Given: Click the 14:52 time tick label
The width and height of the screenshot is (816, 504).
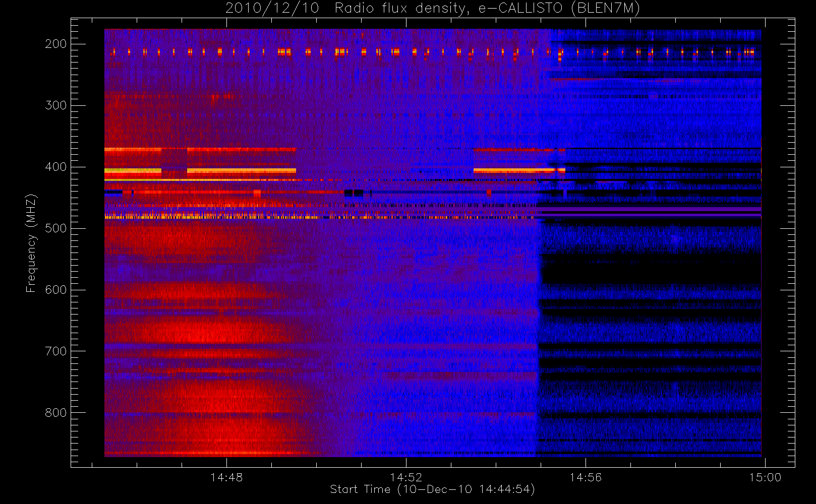Looking at the screenshot, I should pos(406,477).
